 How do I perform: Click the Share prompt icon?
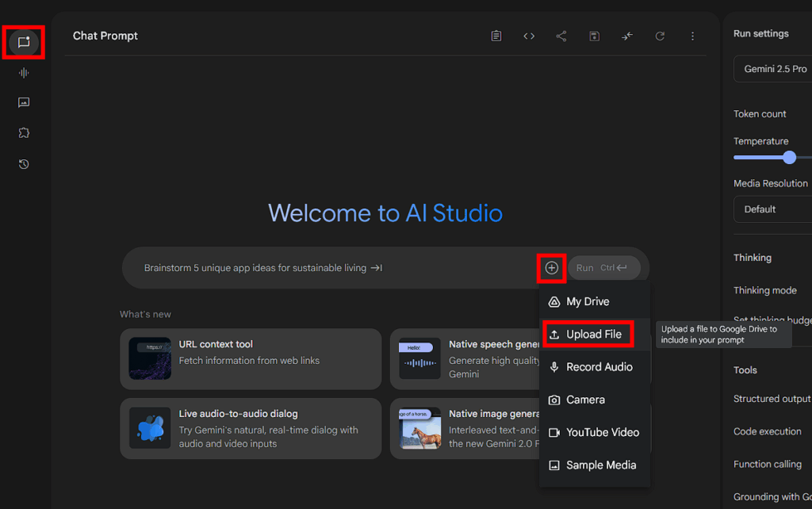pyautogui.click(x=561, y=36)
